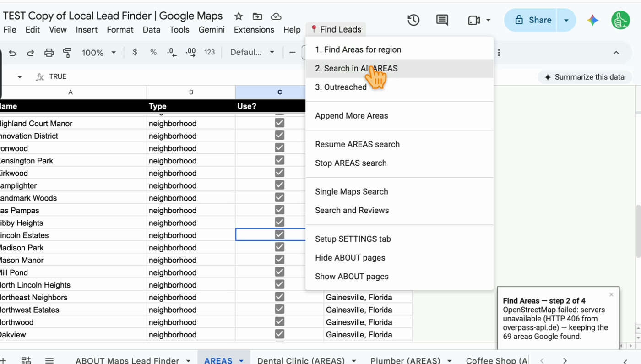Viewport: 641px width, 364px height.
Task: Undo the last action
Action: pyautogui.click(x=12, y=53)
